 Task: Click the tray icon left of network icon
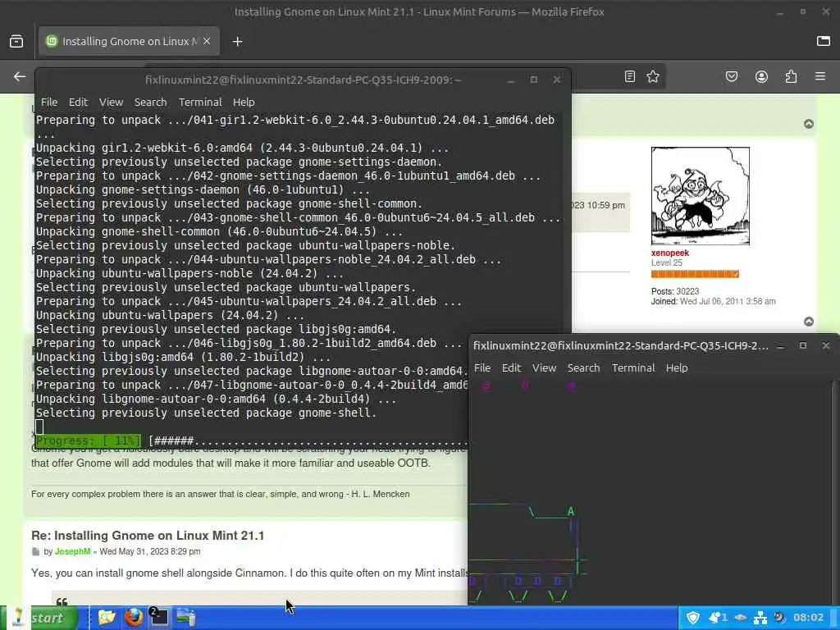tap(741, 618)
